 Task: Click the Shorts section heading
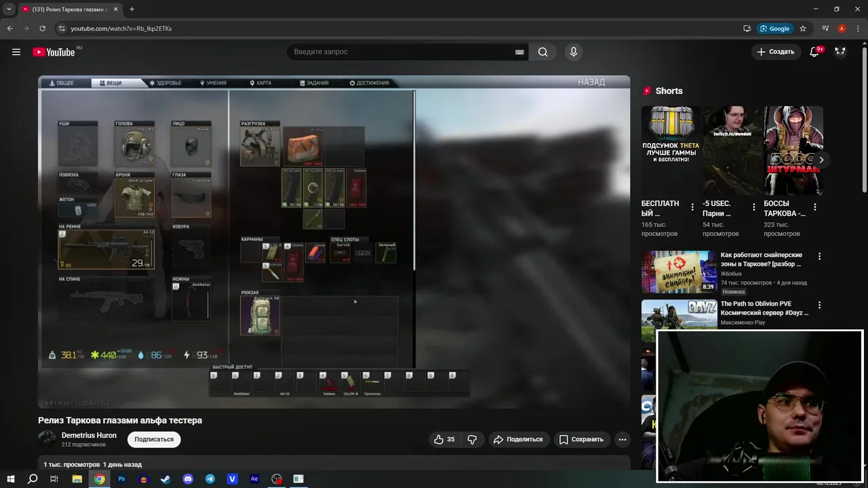(x=669, y=91)
